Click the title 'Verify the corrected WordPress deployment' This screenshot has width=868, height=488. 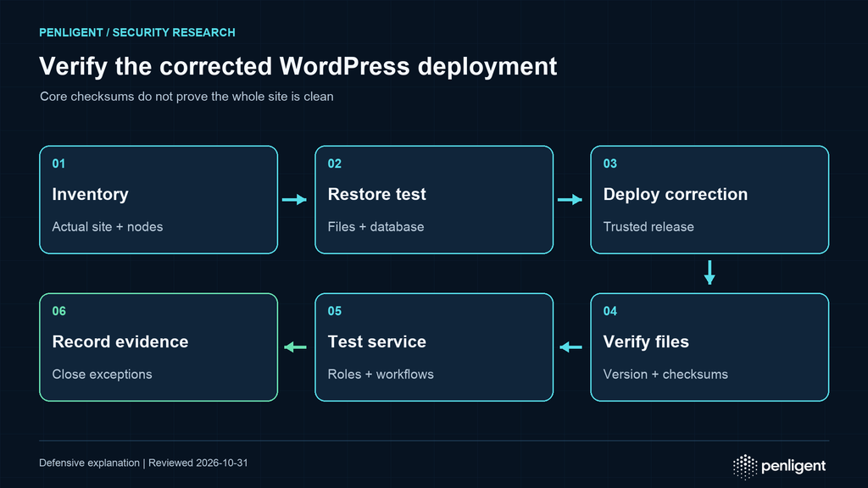click(x=298, y=66)
